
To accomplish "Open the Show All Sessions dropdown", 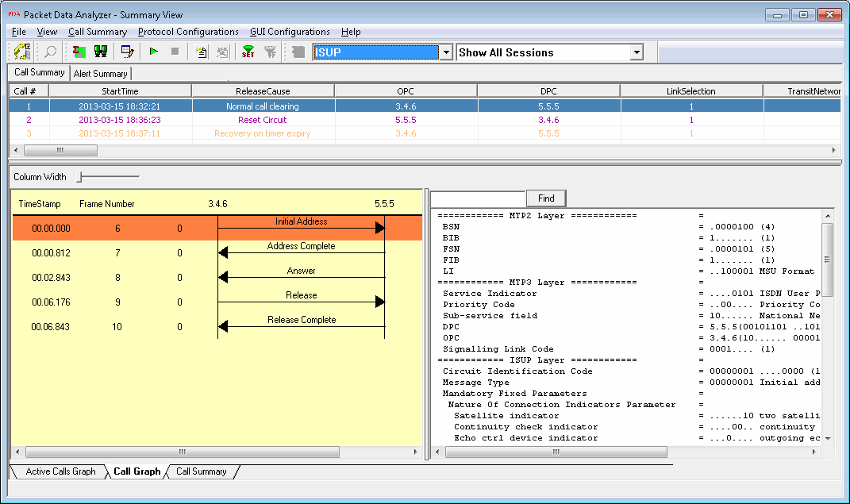I will [x=637, y=52].
